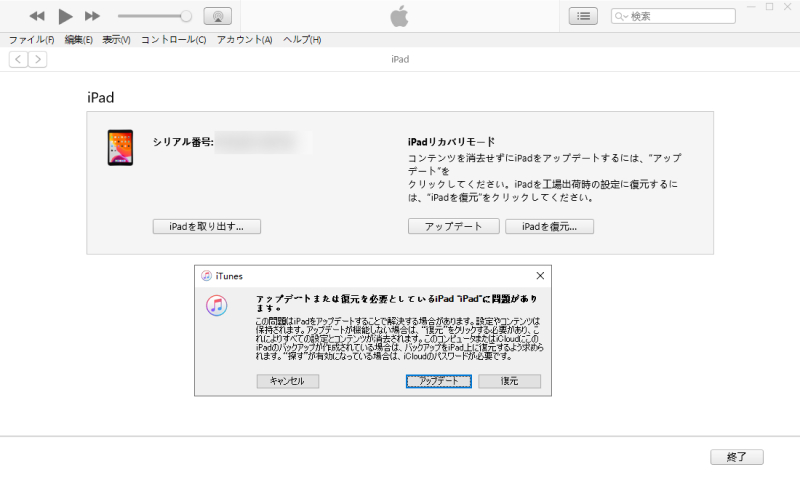The width and height of the screenshot is (800, 478).
Task: Go back with the left chevron
Action: (x=18, y=60)
